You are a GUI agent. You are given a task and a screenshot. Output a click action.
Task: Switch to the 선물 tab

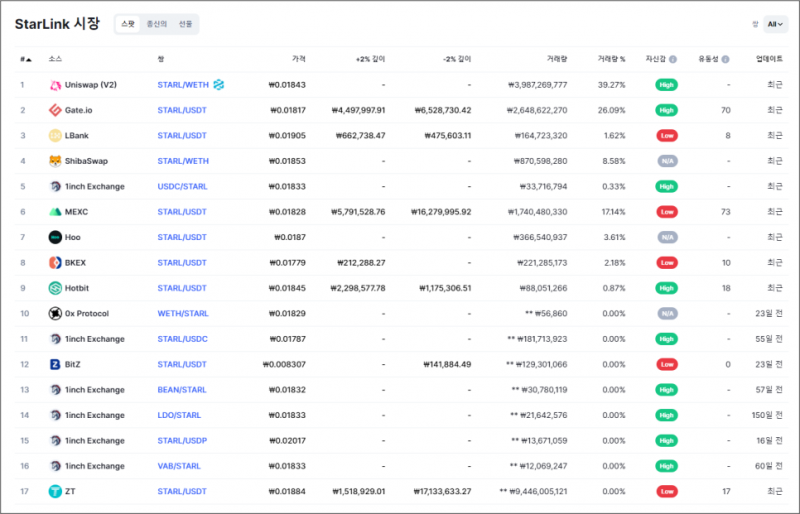click(x=185, y=24)
